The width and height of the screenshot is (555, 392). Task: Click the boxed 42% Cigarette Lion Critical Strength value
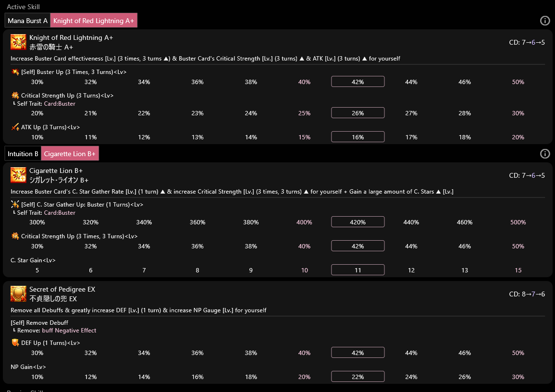coord(358,246)
